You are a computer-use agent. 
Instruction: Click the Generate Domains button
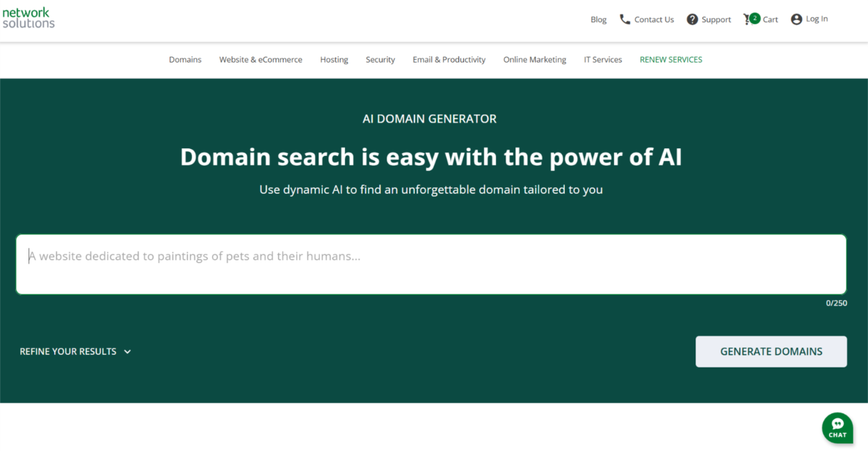click(x=771, y=351)
